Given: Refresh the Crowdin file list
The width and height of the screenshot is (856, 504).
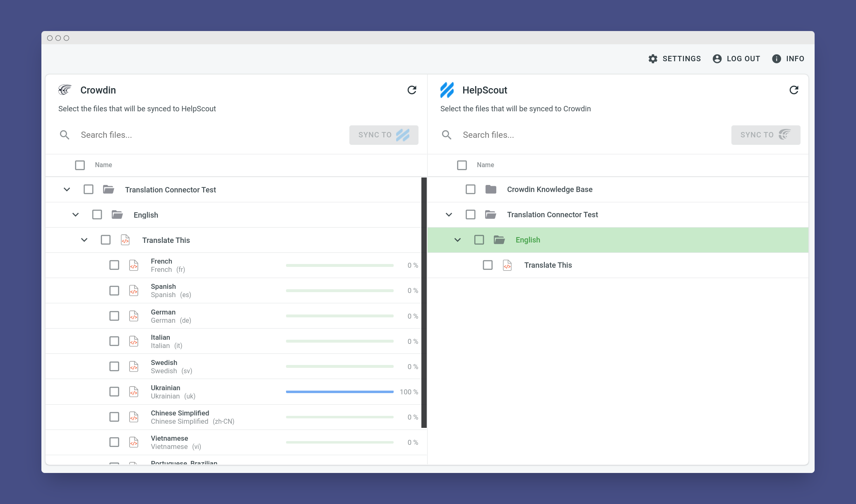Looking at the screenshot, I should 412,90.
